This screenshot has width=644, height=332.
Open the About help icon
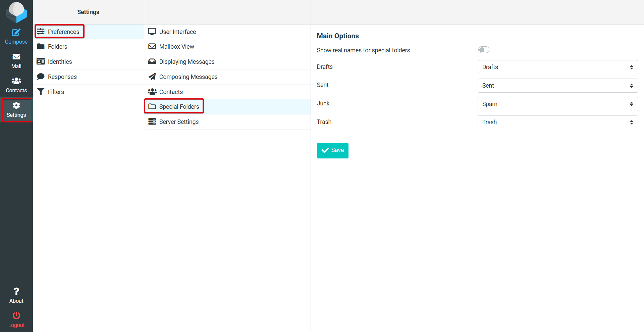click(x=16, y=294)
